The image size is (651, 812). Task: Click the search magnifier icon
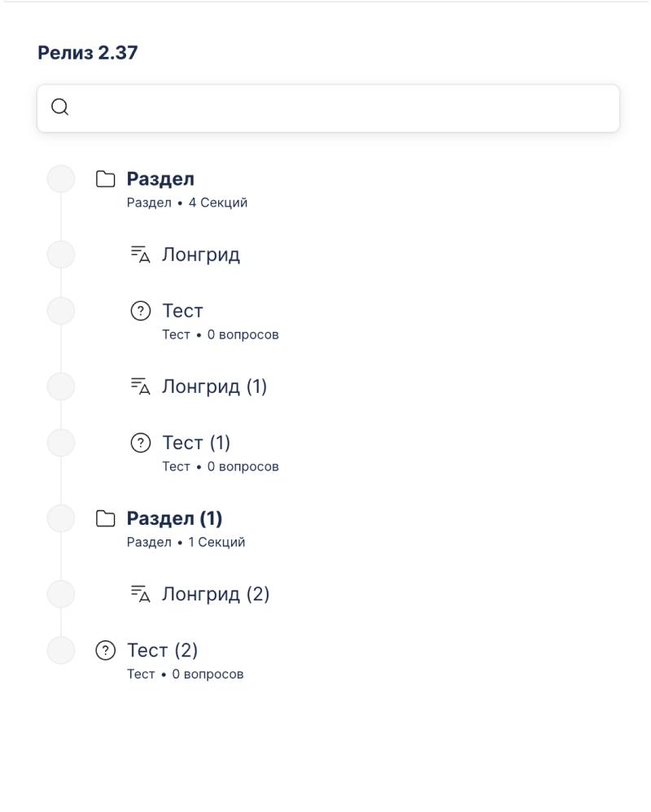[59, 107]
